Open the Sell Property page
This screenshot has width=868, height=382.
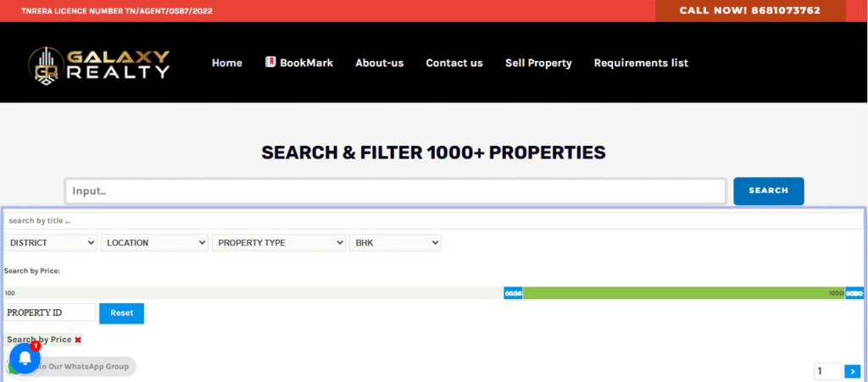pyautogui.click(x=538, y=63)
